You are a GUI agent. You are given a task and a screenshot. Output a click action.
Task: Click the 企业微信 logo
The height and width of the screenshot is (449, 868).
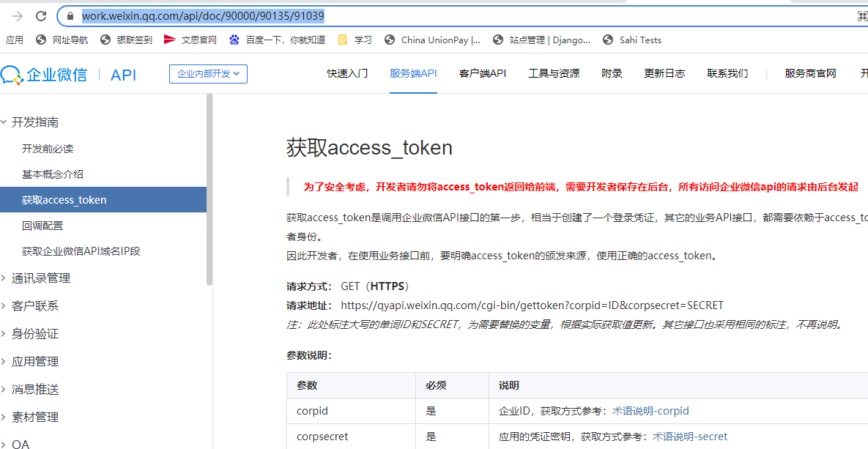click(44, 74)
